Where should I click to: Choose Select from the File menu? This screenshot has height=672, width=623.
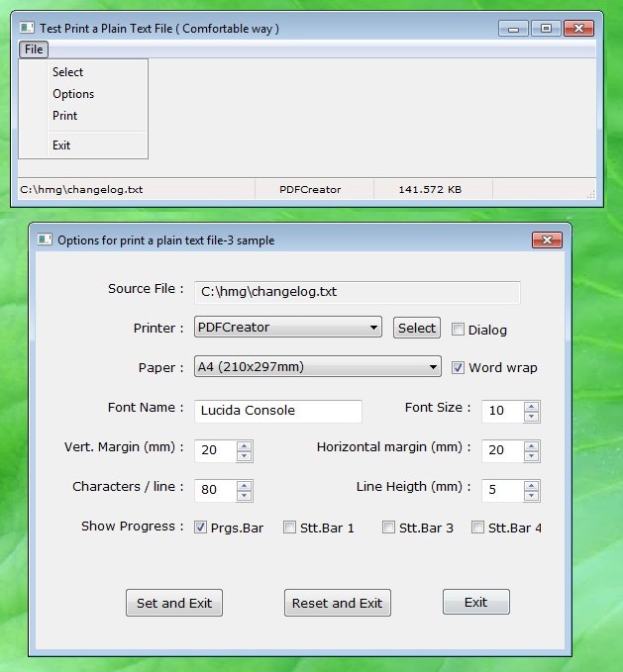[67, 72]
